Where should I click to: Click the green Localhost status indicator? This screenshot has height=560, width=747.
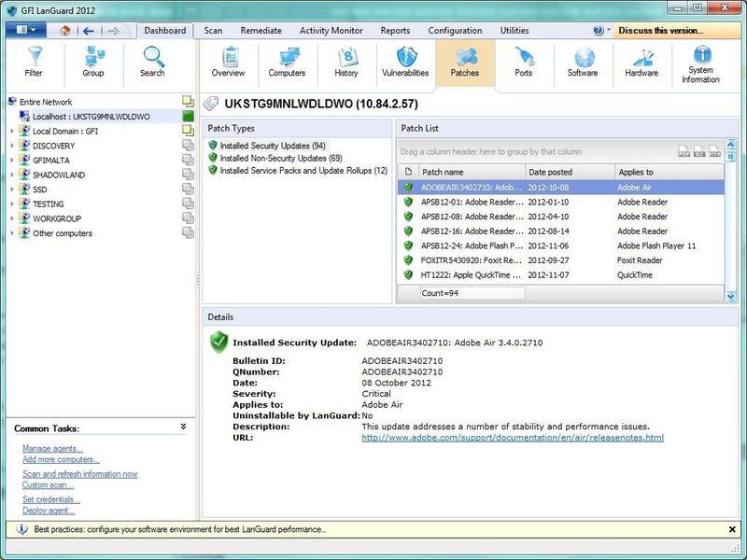pos(189,116)
